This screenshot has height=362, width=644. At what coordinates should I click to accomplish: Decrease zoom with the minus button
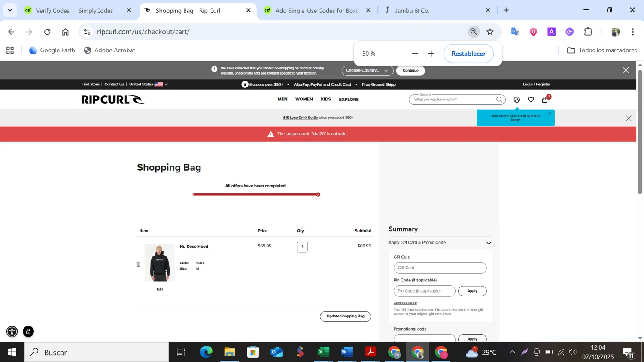415,54
